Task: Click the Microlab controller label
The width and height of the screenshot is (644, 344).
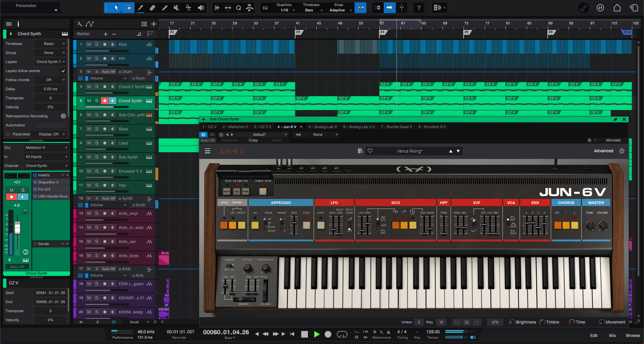Action: pyautogui.click(x=613, y=140)
